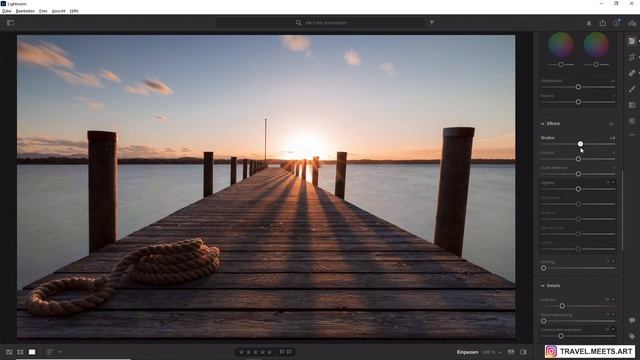Click the Klarheit slider handle
Image resolution: width=640 pixels, height=360 pixels.
tap(578, 159)
